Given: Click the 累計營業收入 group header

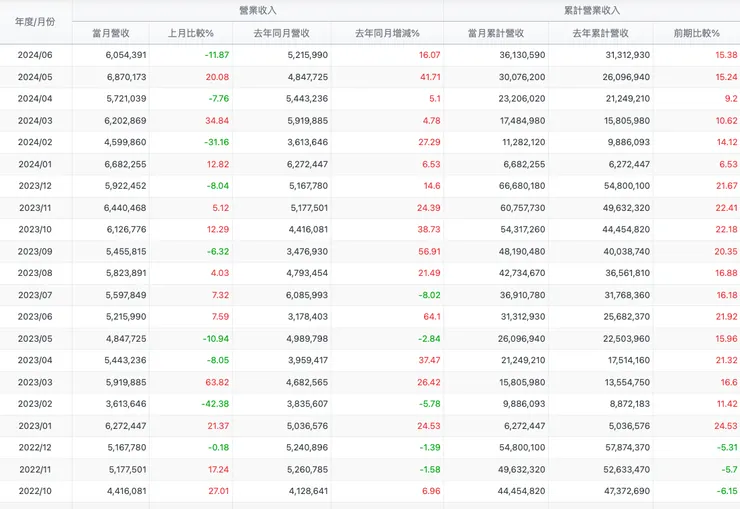Looking at the screenshot, I should click(x=592, y=10).
